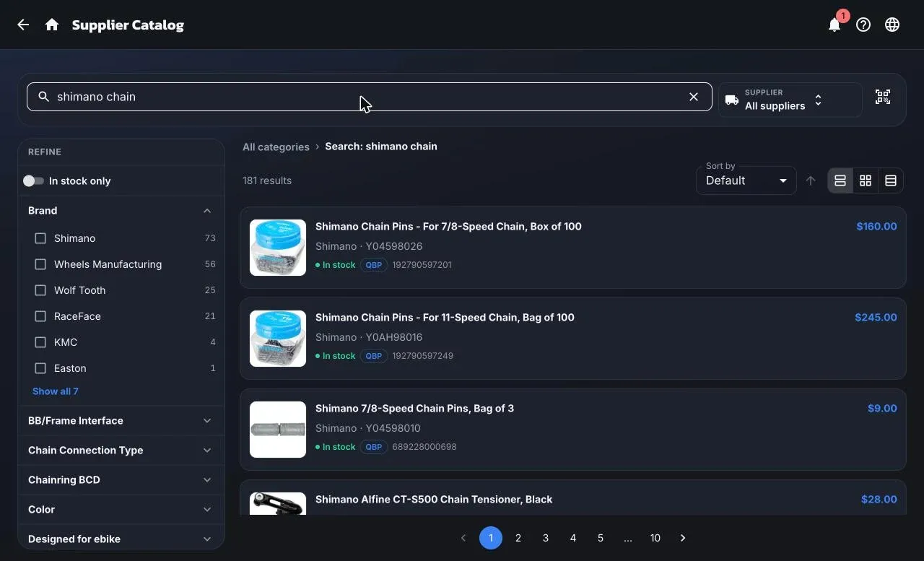The image size is (924, 561).
Task: Collapse the Brand filter section
Action: (x=121, y=211)
